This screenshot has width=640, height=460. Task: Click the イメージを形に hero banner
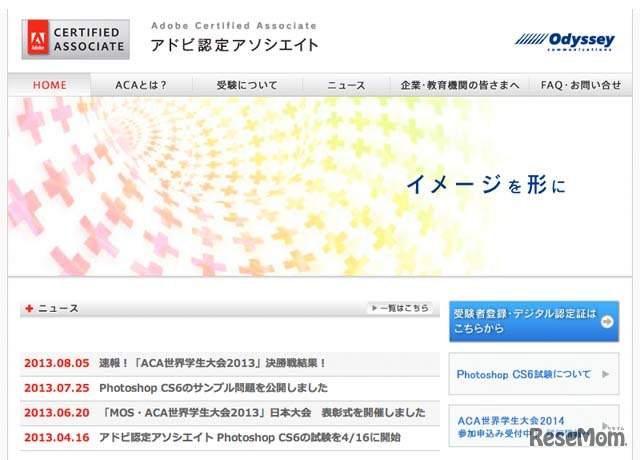(x=320, y=187)
